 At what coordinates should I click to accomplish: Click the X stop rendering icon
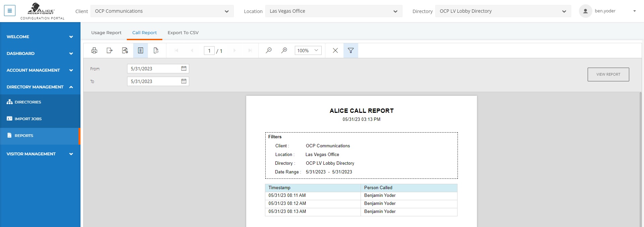click(335, 51)
